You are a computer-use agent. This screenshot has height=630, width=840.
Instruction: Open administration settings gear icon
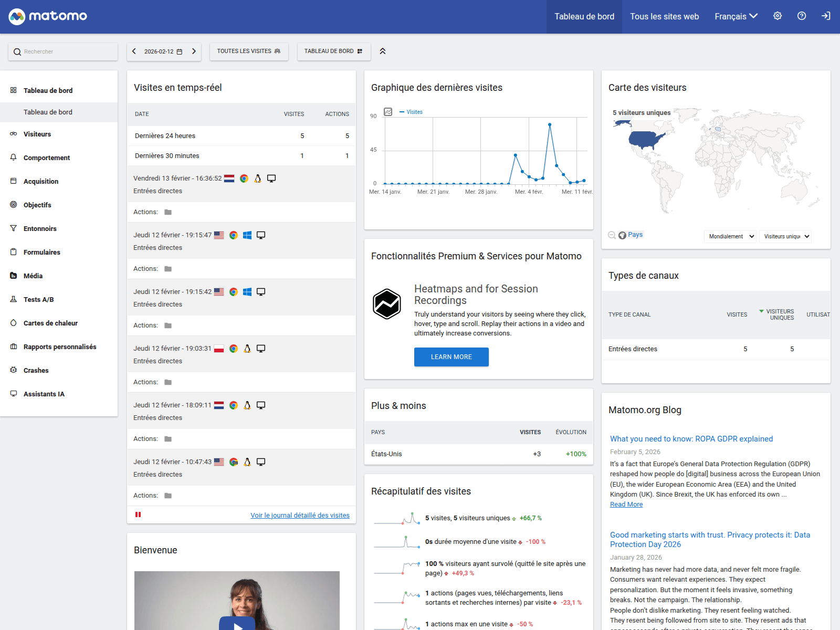778,16
